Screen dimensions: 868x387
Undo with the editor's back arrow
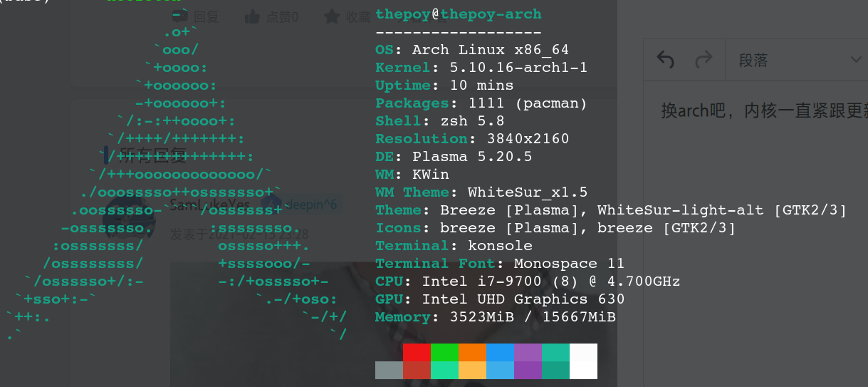[x=665, y=60]
